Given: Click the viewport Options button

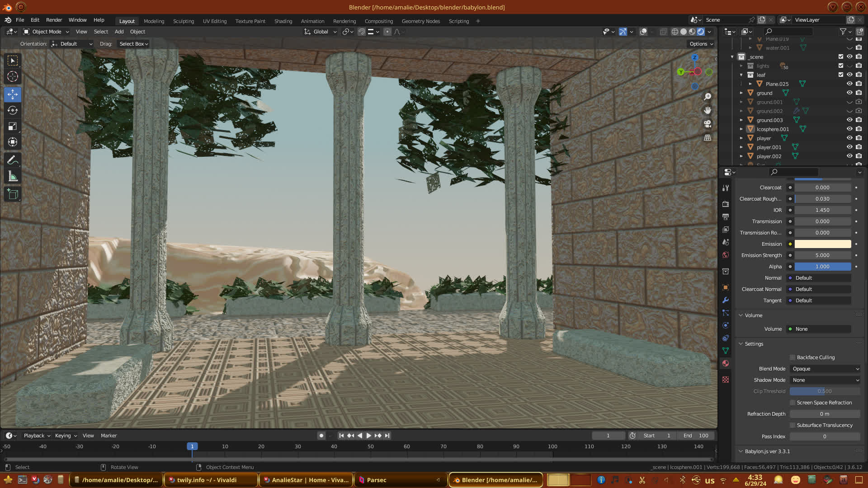Looking at the screenshot, I should [701, 44].
